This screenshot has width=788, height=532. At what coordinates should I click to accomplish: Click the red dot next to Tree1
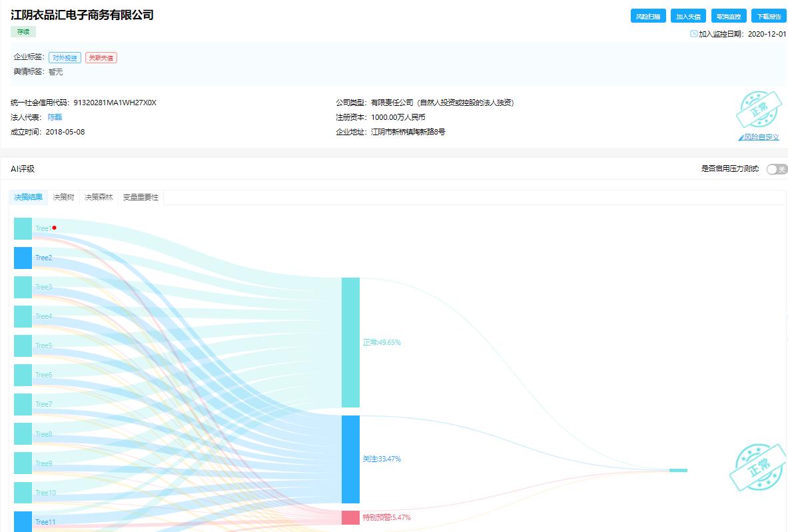(54, 228)
